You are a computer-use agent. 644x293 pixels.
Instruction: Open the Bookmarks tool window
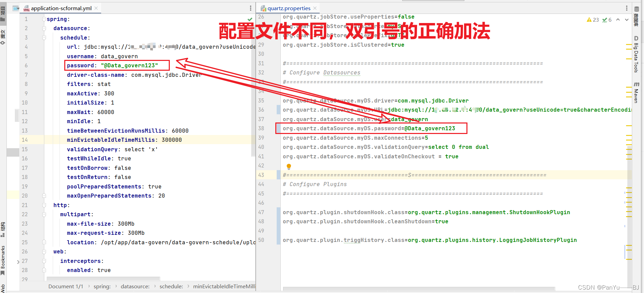point(3,261)
